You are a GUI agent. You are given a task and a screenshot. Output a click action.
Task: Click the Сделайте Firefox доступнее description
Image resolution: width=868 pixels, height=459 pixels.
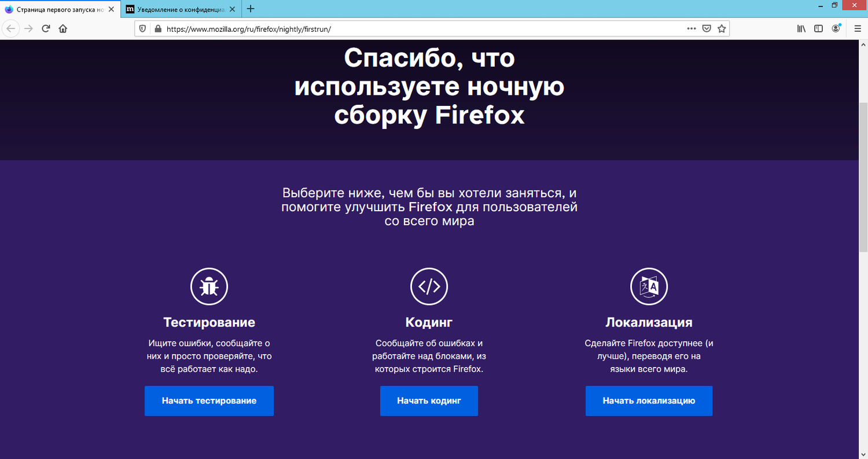(649, 356)
